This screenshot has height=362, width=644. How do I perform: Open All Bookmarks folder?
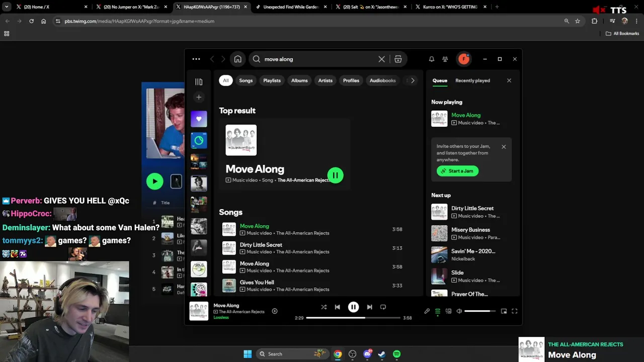[x=622, y=34]
